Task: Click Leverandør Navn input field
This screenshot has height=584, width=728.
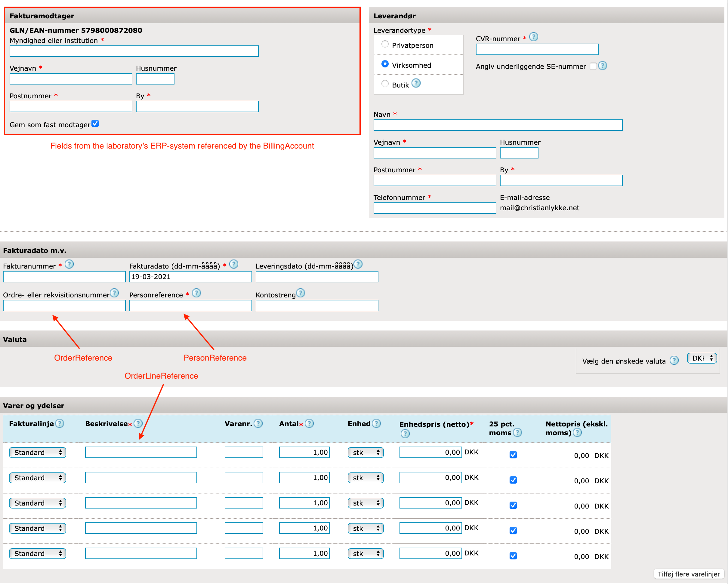Action: [498, 125]
